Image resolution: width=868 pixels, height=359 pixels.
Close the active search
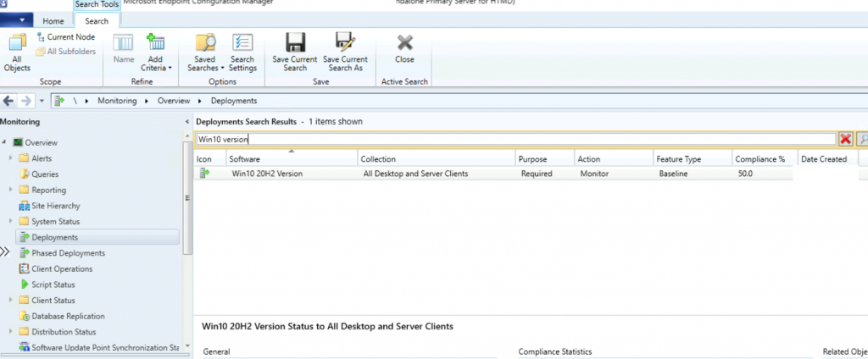(x=404, y=49)
